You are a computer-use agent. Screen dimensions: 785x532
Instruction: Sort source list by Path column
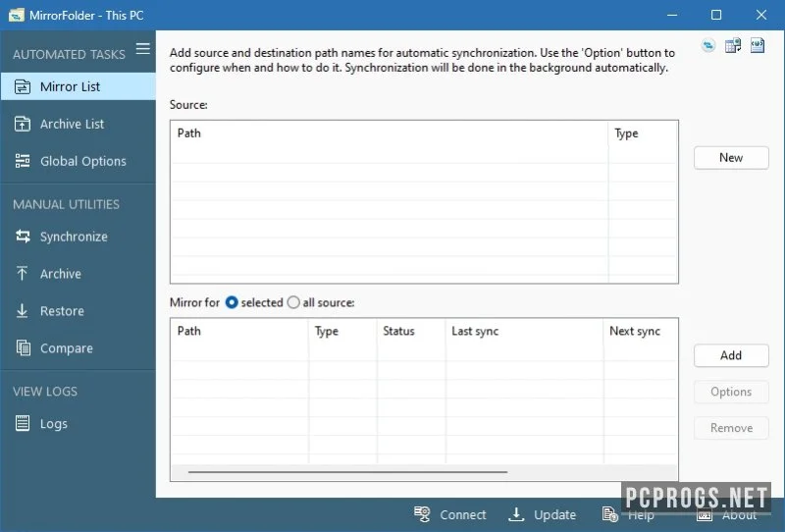pos(390,133)
